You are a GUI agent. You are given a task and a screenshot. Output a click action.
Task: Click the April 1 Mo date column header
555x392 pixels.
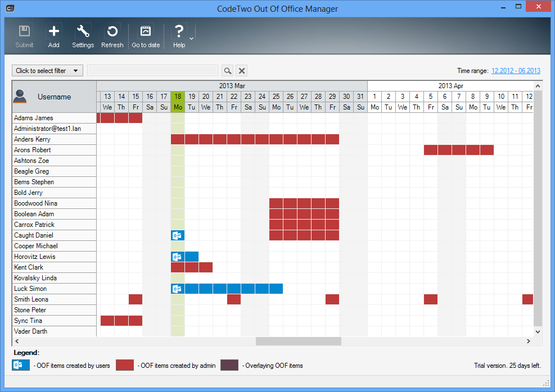point(374,102)
